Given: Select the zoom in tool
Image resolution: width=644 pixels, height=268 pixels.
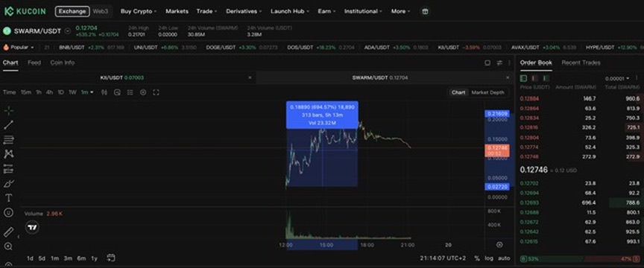Looking at the screenshot, I should tap(9, 246).
